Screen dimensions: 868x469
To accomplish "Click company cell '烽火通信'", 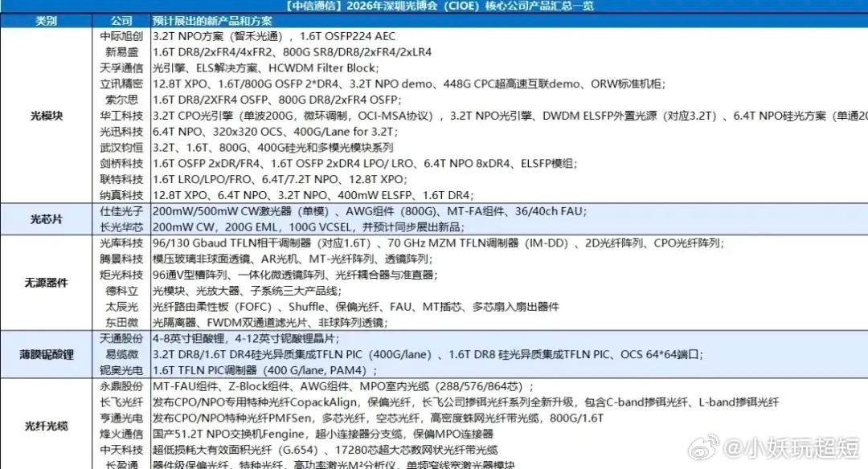I will point(121,434).
